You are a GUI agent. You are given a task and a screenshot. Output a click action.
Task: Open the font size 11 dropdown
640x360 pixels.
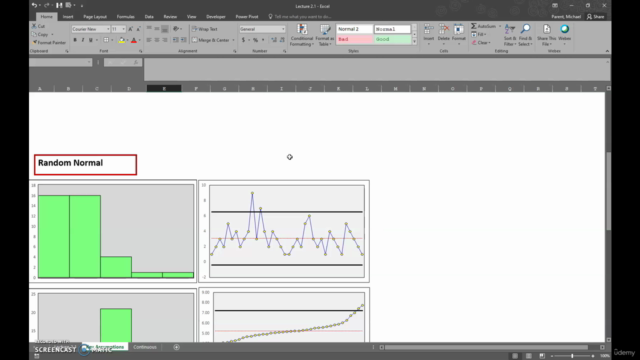[123, 29]
